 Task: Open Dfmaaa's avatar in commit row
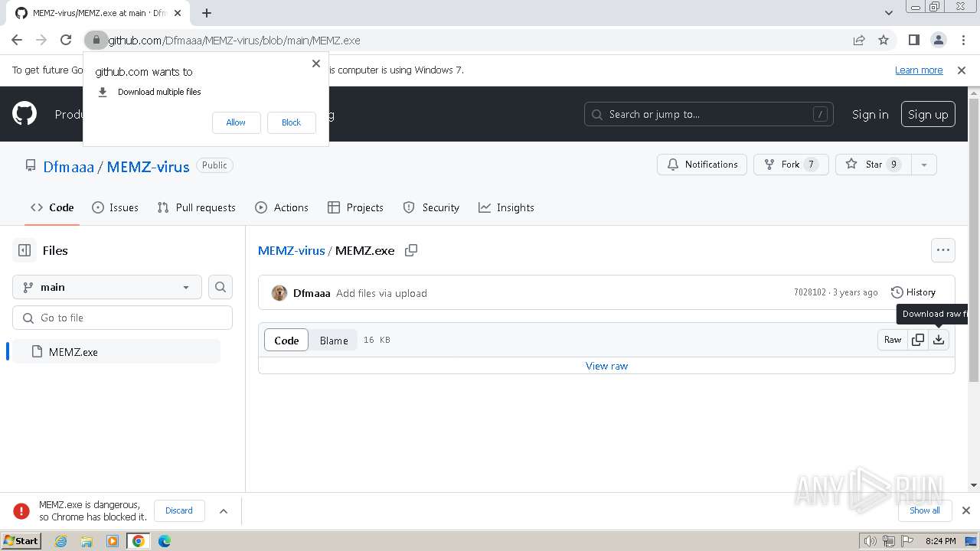(x=279, y=293)
